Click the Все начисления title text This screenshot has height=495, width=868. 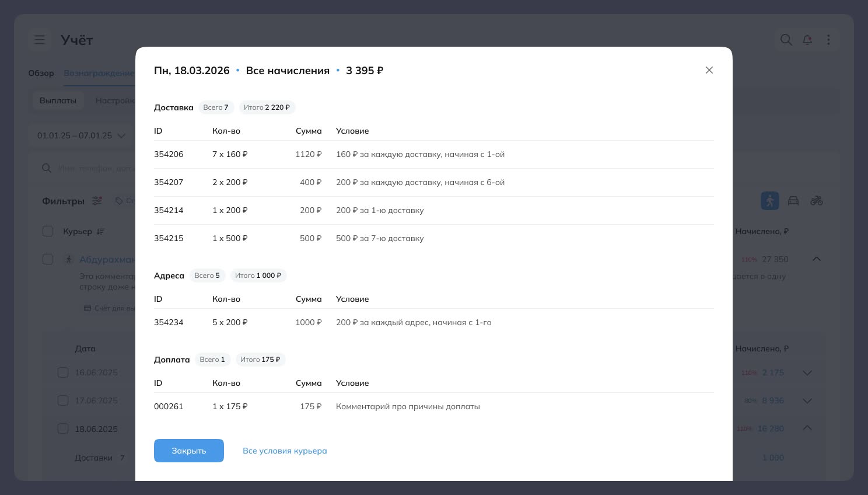tap(288, 71)
